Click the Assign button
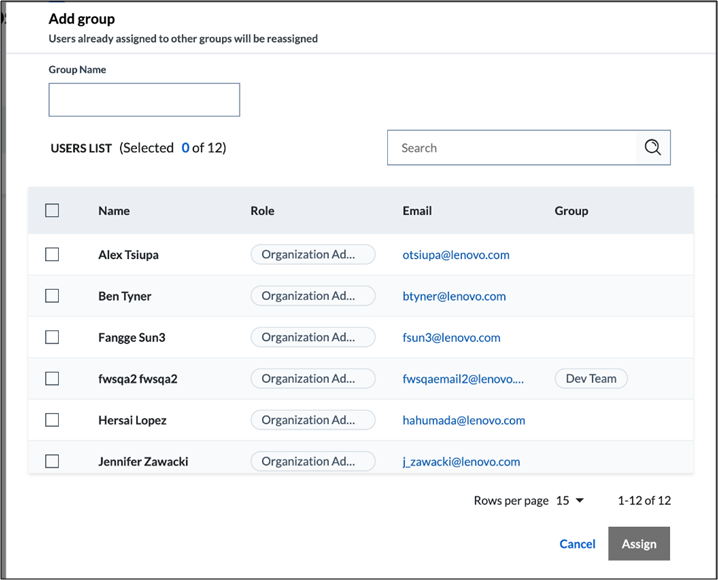The width and height of the screenshot is (718, 580). [x=639, y=543]
